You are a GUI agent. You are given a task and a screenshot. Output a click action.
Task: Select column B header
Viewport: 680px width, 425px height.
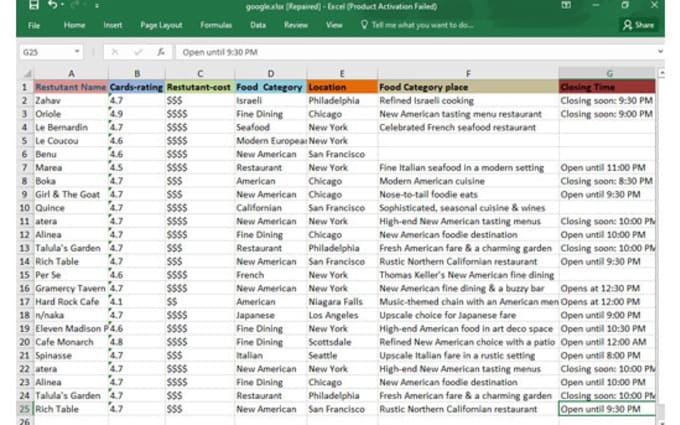[x=137, y=74]
